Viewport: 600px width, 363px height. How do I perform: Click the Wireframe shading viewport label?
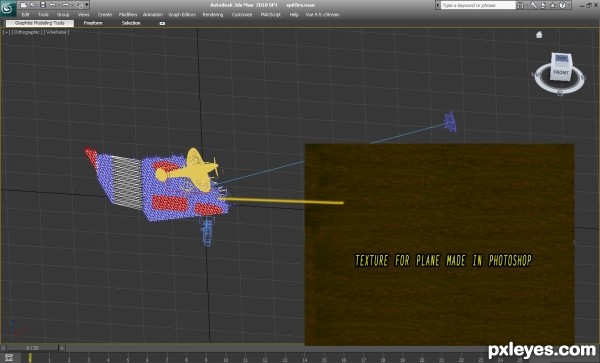(56, 33)
